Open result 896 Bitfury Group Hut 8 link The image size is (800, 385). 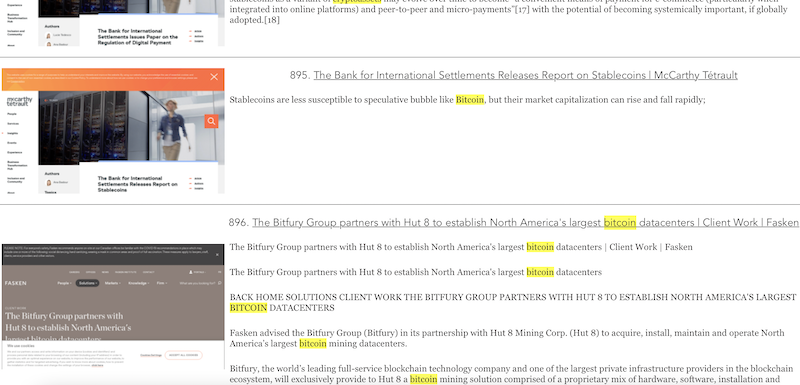point(526,223)
